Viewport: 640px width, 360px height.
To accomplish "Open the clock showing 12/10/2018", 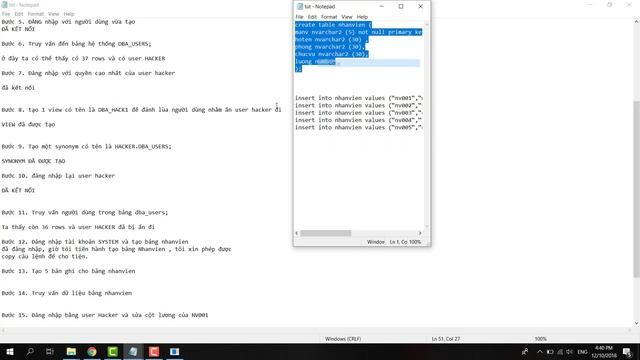I will [x=604, y=352].
